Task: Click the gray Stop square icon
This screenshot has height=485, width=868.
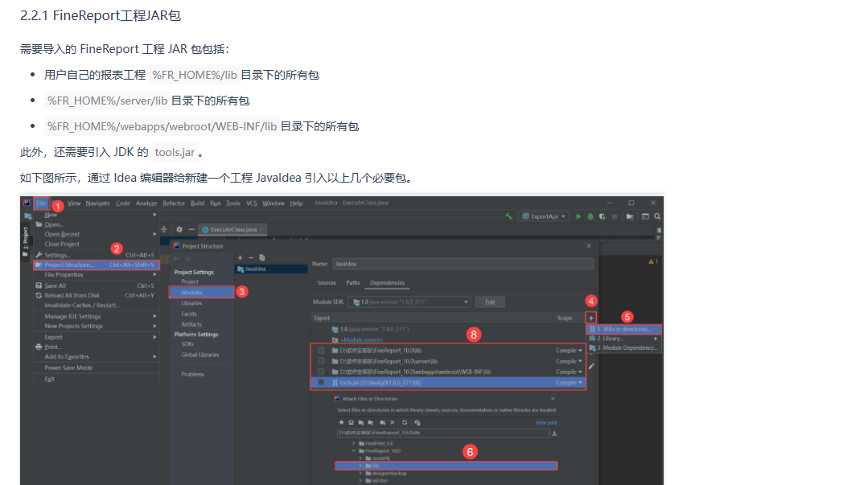Action: click(615, 216)
